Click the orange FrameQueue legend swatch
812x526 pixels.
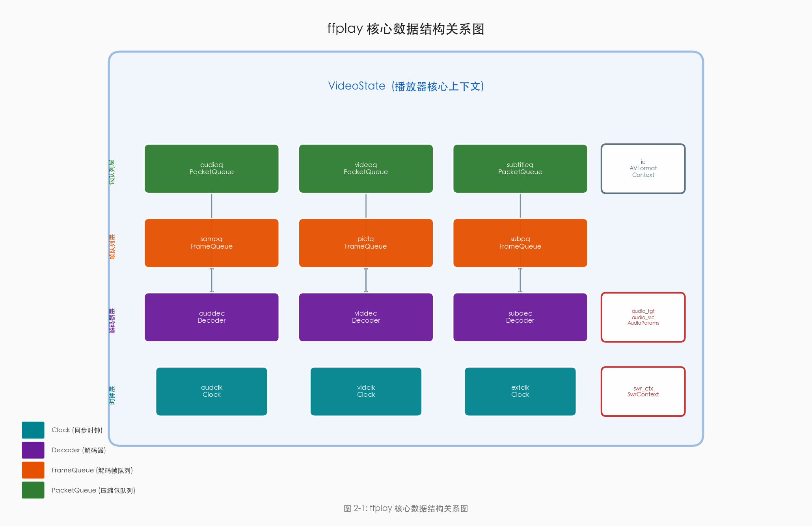point(33,470)
